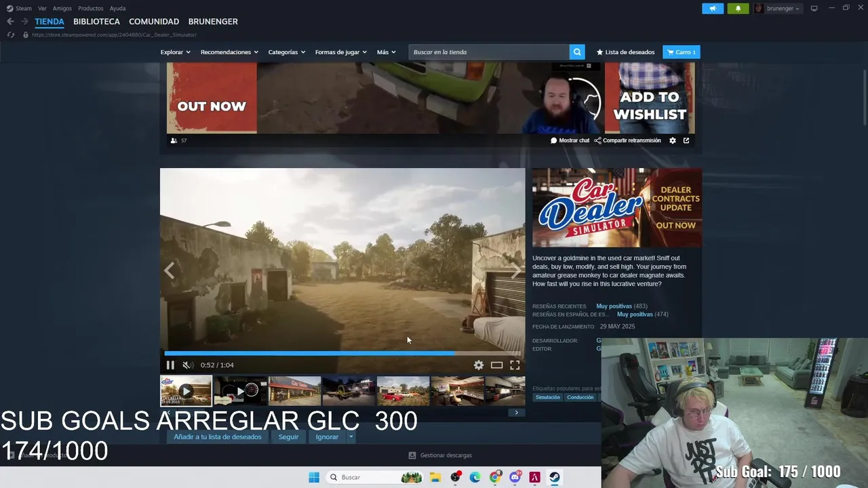Reload the store page
The width and height of the screenshot is (868, 488).
point(11,35)
